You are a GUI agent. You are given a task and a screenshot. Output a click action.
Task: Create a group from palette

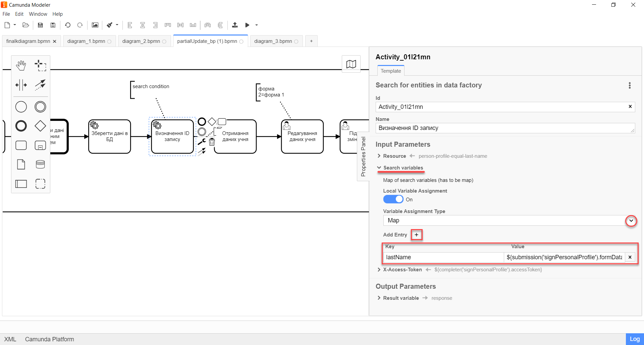pyautogui.click(x=40, y=184)
